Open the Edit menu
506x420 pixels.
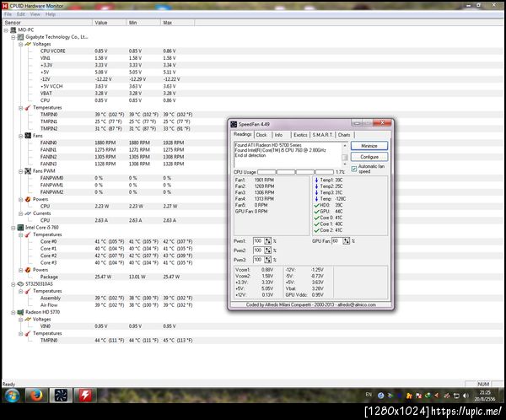(x=20, y=14)
